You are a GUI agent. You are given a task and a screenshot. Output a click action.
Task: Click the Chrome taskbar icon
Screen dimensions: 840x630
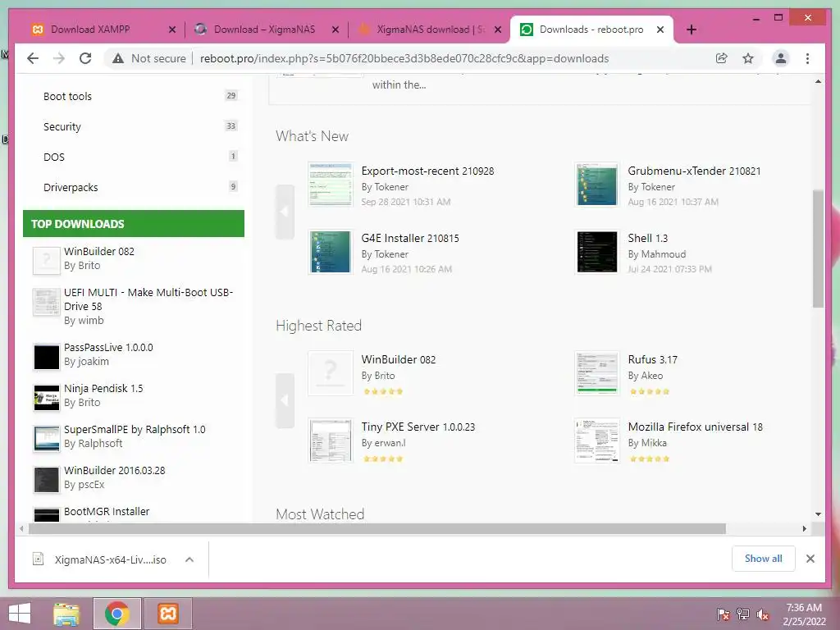point(117,614)
